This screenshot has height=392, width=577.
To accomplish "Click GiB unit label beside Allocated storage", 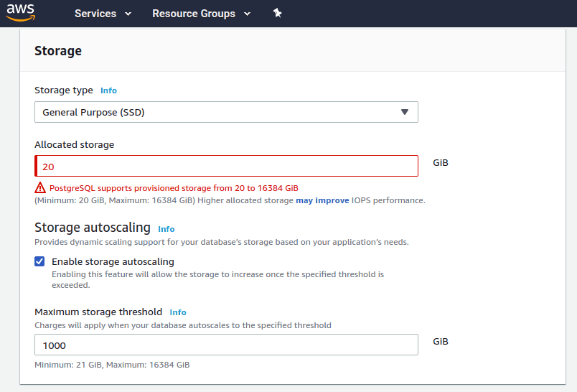I will click(441, 163).
